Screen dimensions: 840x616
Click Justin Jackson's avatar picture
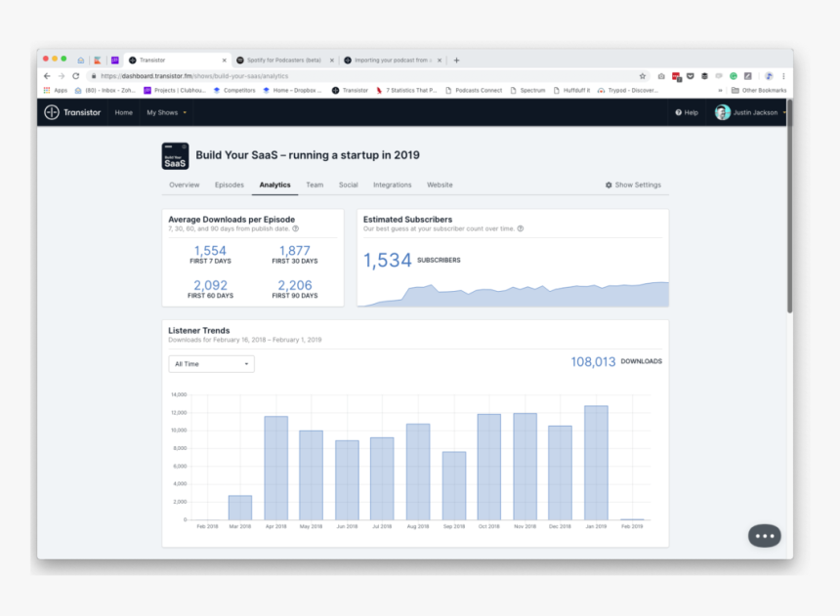723,112
